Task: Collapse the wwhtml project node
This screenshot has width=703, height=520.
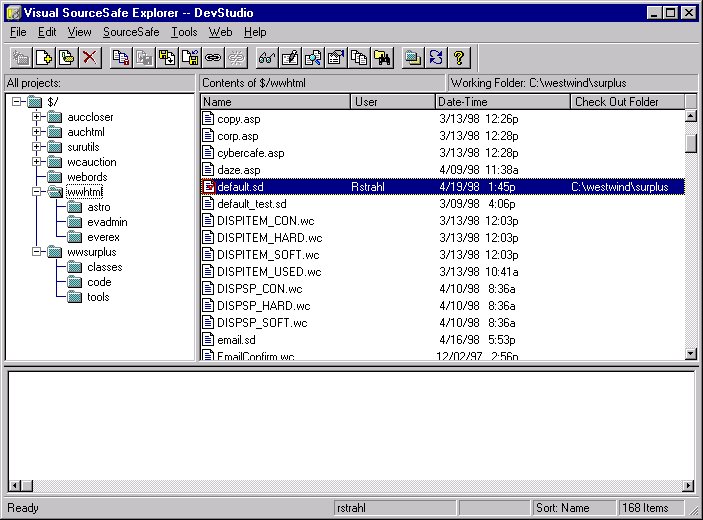Action: [x=37, y=192]
